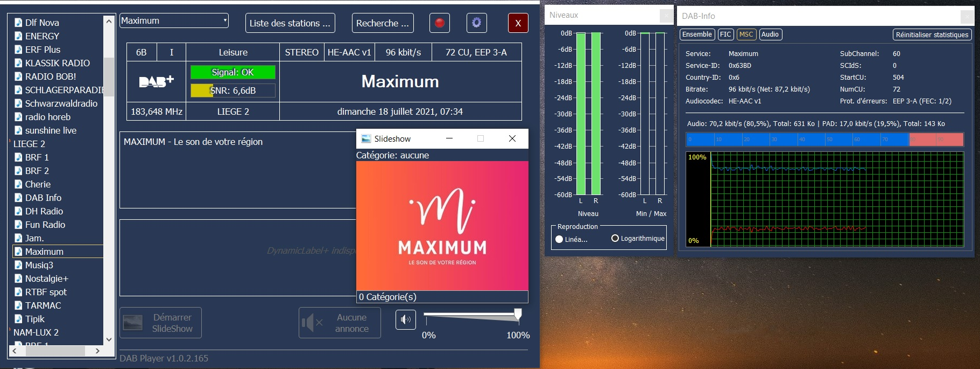The height and width of the screenshot is (369, 980).
Task: Click the RADIO BOB! station icon
Action: [18, 76]
